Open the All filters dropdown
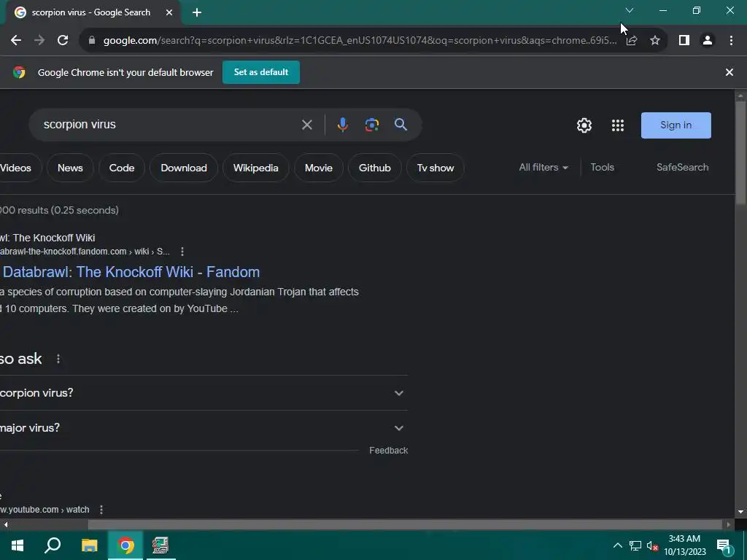 [x=543, y=168]
